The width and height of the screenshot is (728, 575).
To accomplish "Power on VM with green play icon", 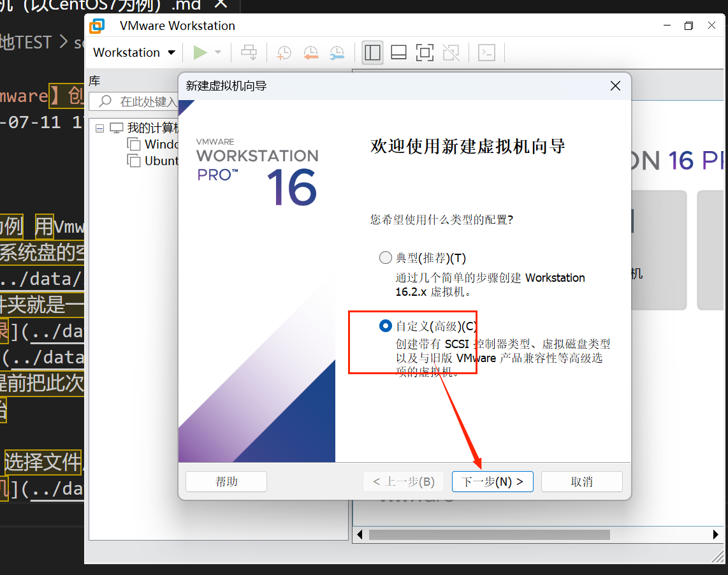I will click(200, 52).
